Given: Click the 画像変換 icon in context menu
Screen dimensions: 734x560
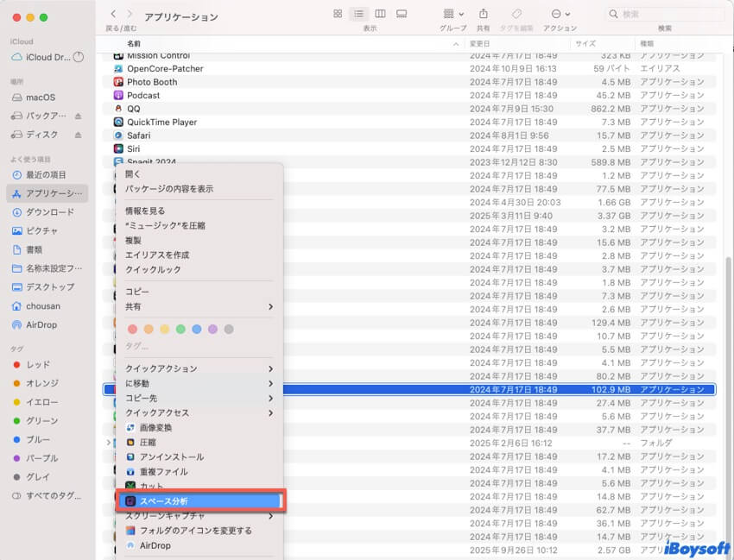Looking at the screenshot, I should (x=130, y=427).
